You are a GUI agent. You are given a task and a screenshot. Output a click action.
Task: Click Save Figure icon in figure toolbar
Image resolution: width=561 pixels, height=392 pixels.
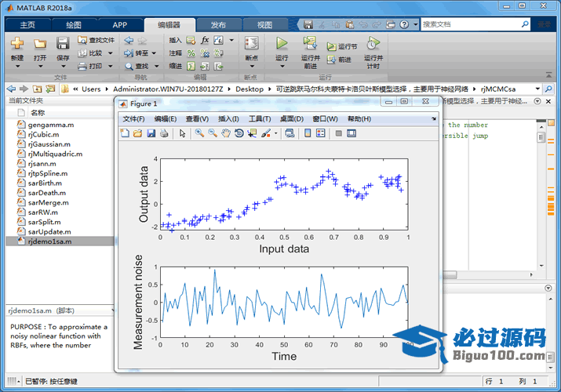click(x=151, y=133)
